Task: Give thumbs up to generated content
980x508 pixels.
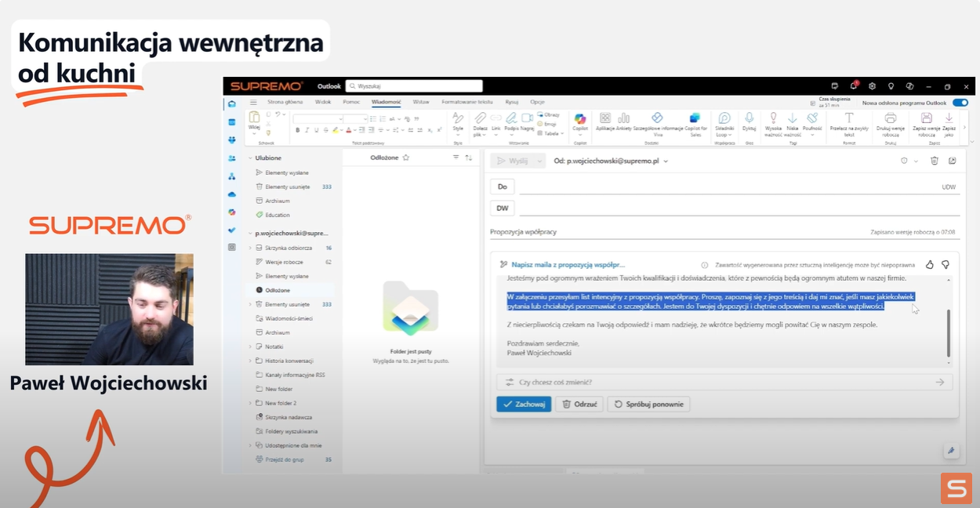Action: pos(930,265)
